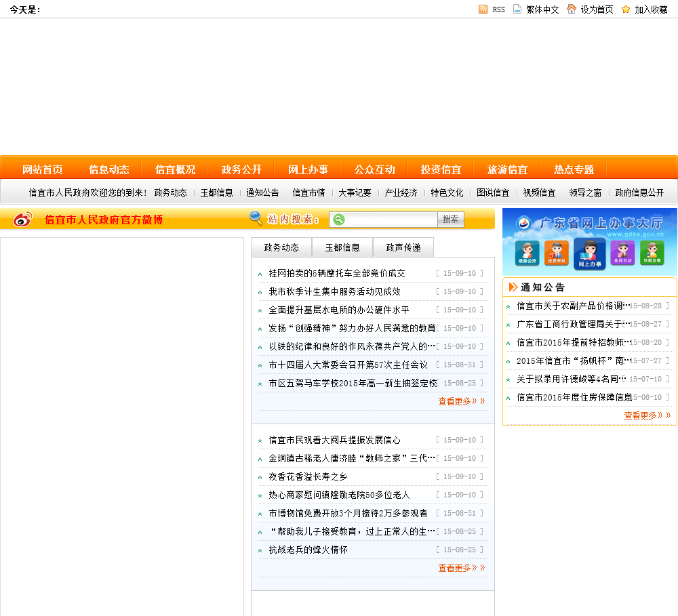This screenshot has height=616, width=678.
Task: Click the RSS feed icon
Action: coord(483,9)
